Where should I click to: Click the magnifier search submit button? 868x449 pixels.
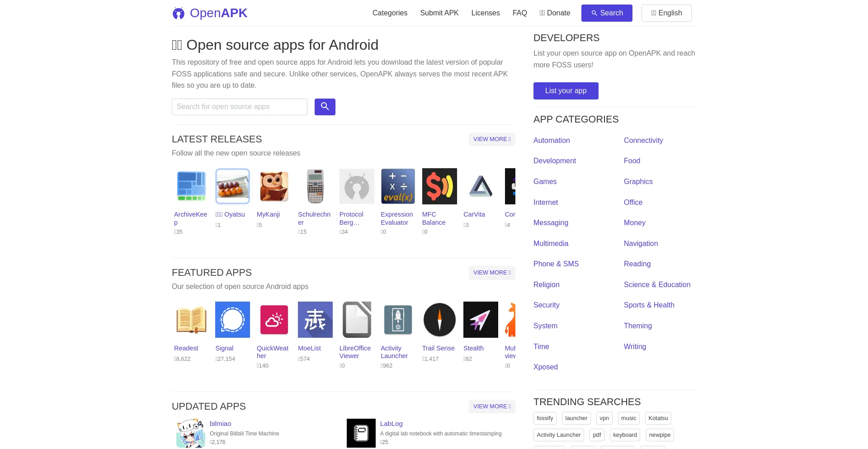tap(325, 107)
